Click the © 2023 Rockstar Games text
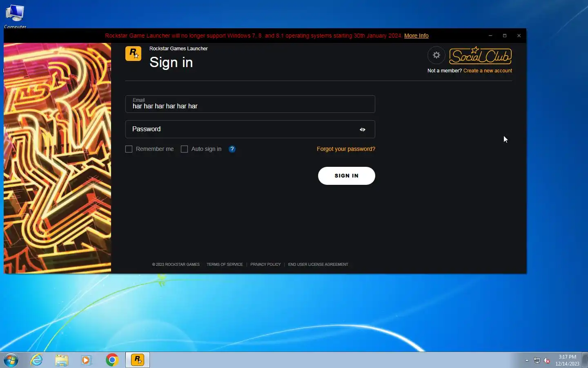Image resolution: width=588 pixels, height=368 pixels. point(176,265)
